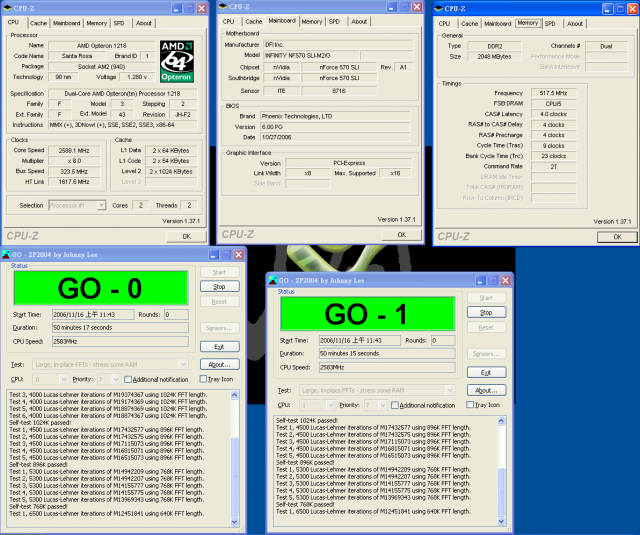This screenshot has height=535, width=640.
Task: Exit the GO - 1 SP2004 window
Action: [487, 372]
